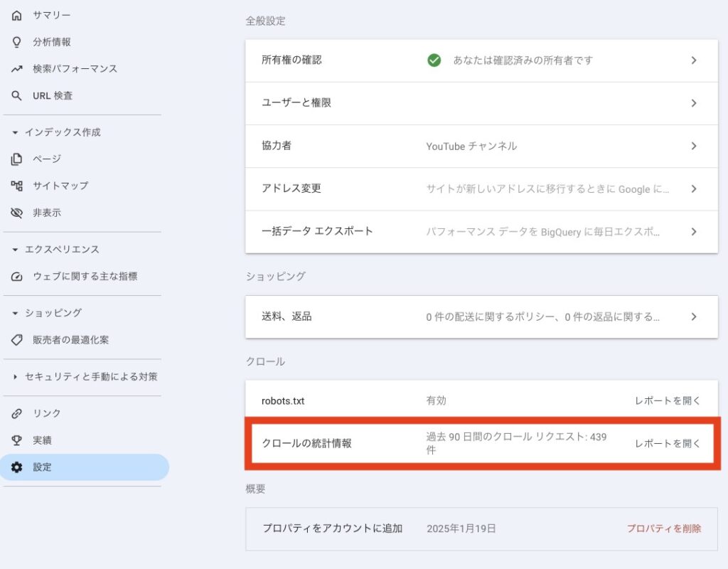Open the robots.txt report link
The width and height of the screenshot is (728, 569).
click(668, 401)
